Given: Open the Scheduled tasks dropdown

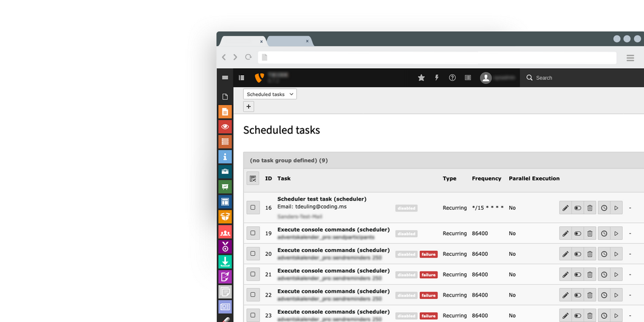Looking at the screenshot, I should pos(270,94).
